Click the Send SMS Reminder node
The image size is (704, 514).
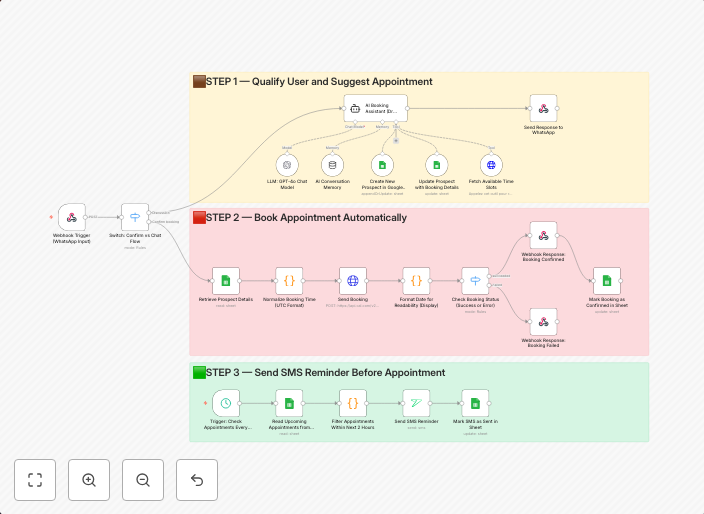tap(416, 403)
